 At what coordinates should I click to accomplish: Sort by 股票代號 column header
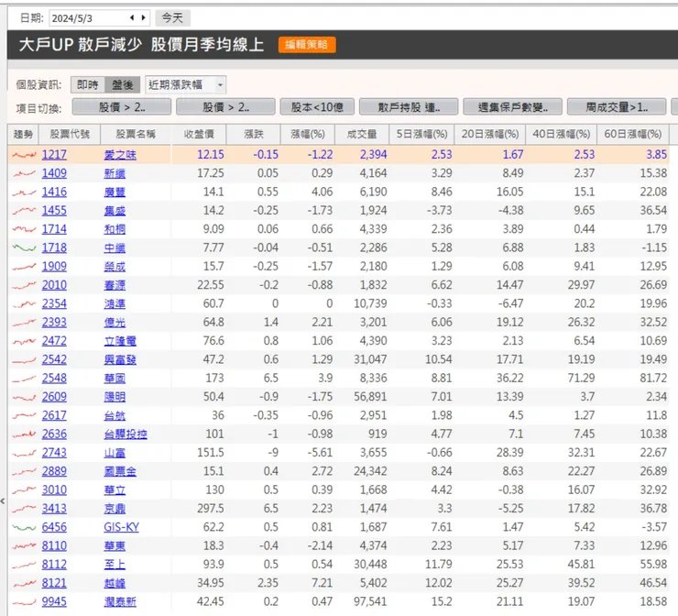(x=70, y=134)
